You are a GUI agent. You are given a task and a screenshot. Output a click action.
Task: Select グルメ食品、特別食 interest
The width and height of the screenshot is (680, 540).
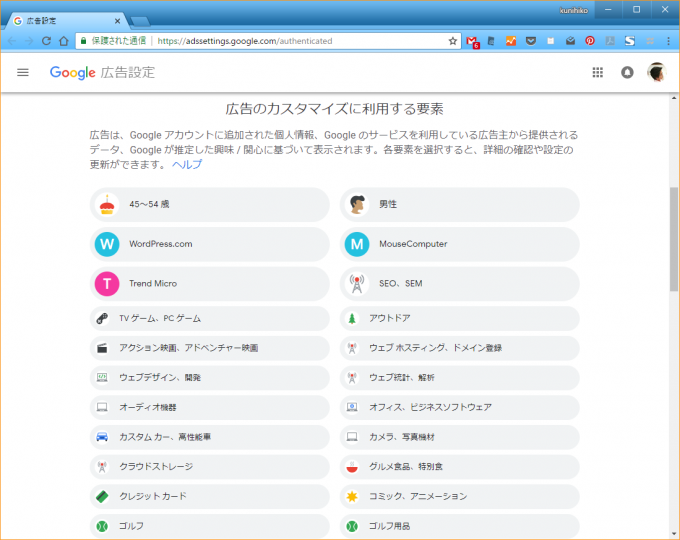coord(460,467)
